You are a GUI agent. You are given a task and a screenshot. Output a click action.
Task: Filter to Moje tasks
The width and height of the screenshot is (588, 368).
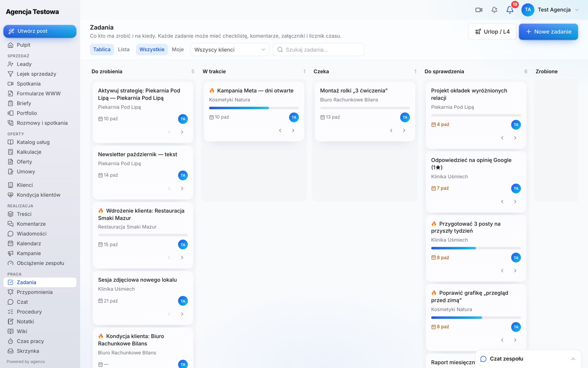(x=178, y=49)
